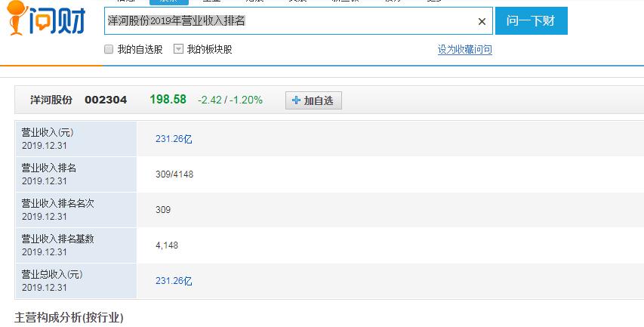The height and width of the screenshot is (327, 644).
Task: Open the 营业总收入 231.26亿 value link
Action: coord(174,281)
